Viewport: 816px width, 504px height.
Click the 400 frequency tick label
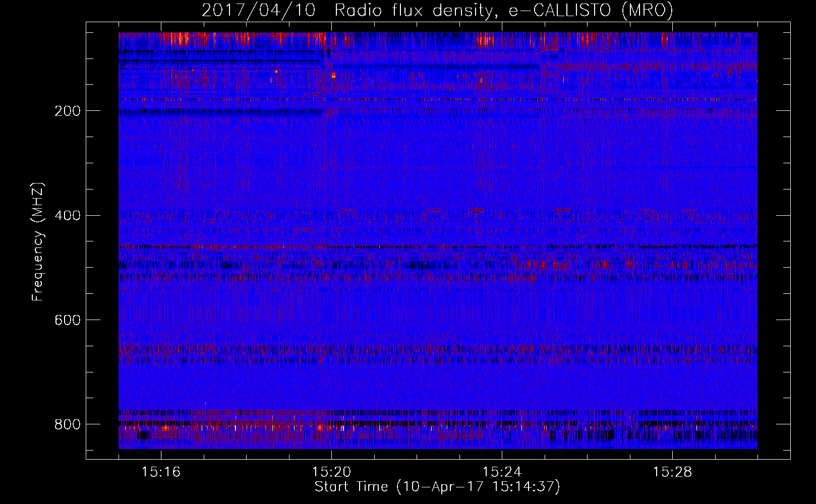coord(67,216)
